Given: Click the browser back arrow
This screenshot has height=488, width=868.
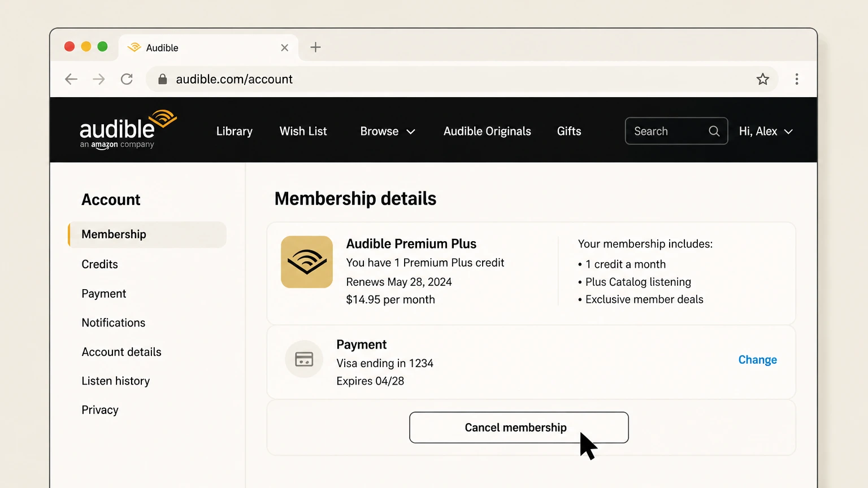Looking at the screenshot, I should (x=71, y=79).
